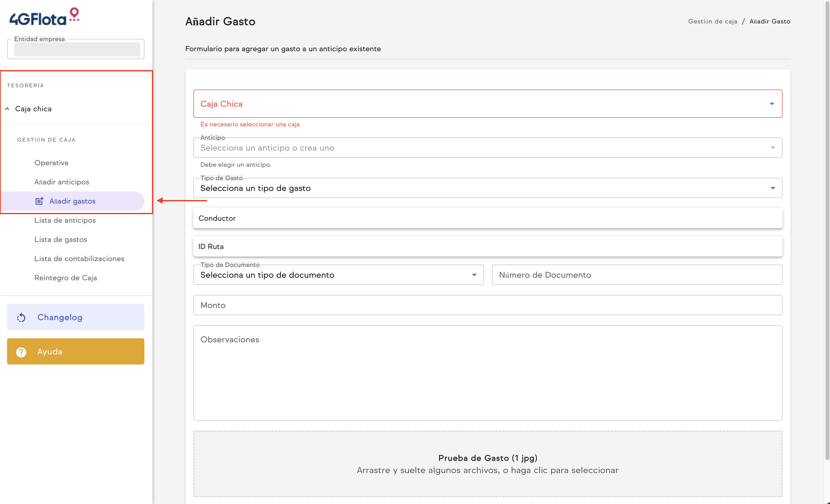Open Reintegro de Caja

click(x=66, y=278)
